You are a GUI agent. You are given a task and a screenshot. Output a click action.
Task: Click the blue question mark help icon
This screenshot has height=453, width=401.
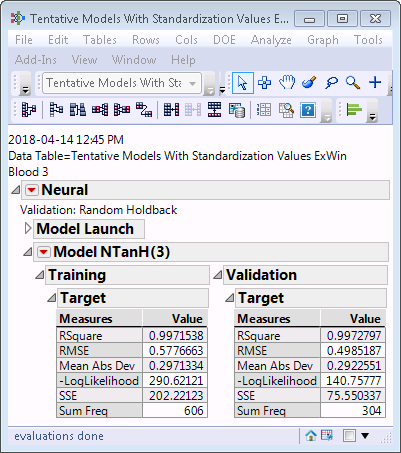click(x=308, y=110)
